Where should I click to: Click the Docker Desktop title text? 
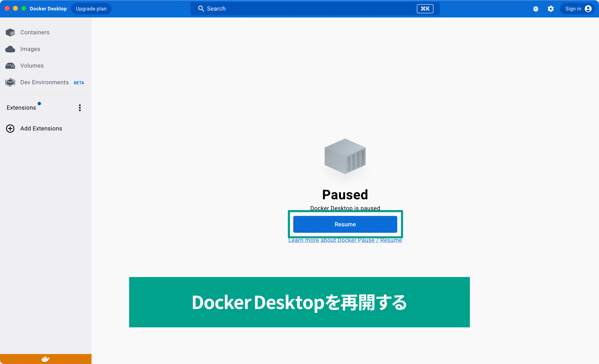(48, 9)
